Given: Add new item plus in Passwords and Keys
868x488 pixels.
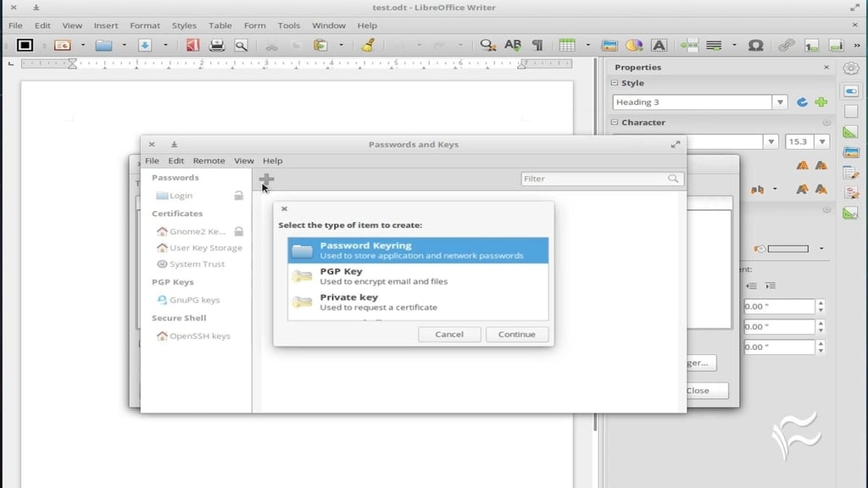Looking at the screenshot, I should coord(266,179).
